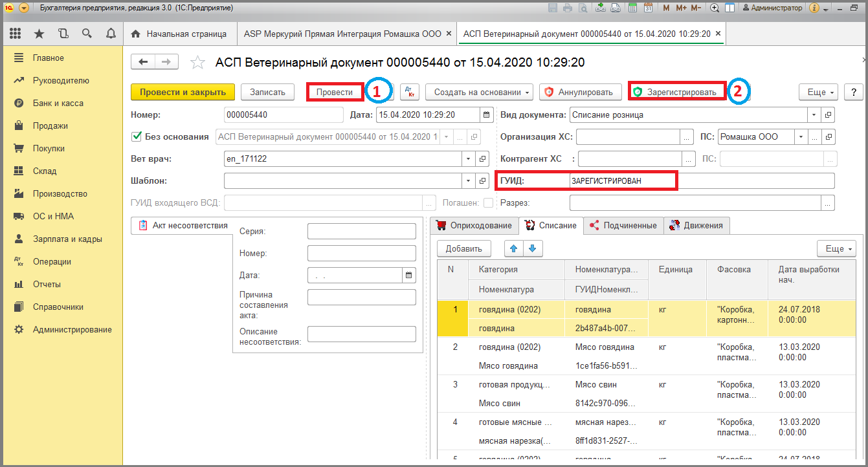The height and width of the screenshot is (467, 868).
Task: Open the favorites star panel
Action: 39,34
